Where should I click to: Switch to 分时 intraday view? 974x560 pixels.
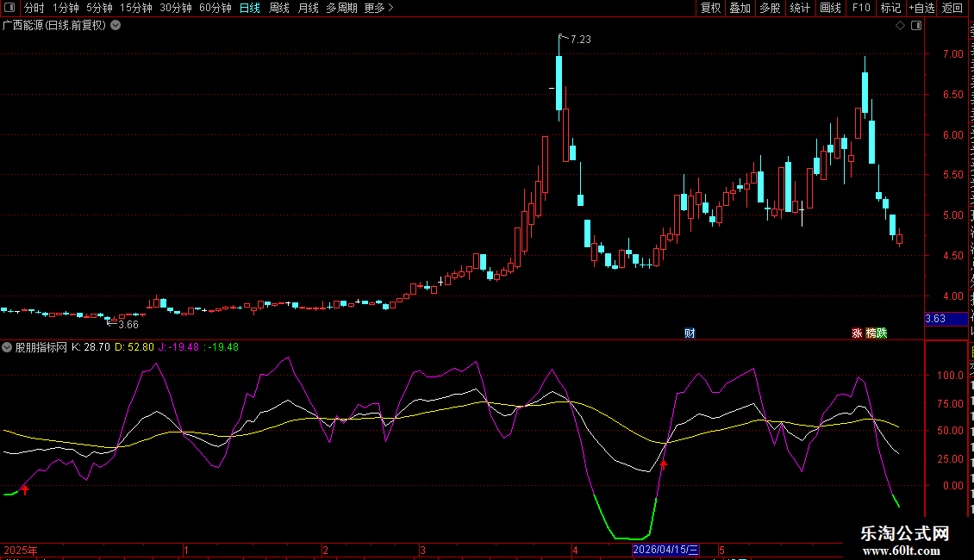pyautogui.click(x=34, y=8)
